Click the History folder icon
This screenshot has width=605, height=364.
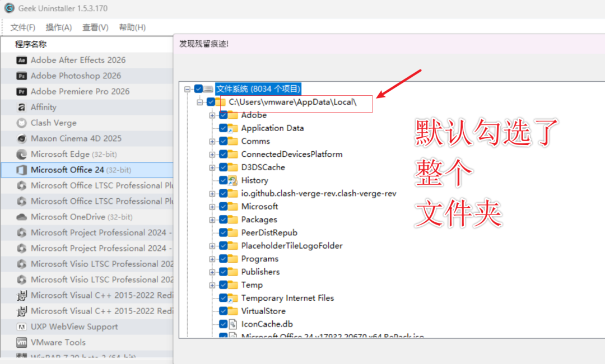[x=232, y=180]
